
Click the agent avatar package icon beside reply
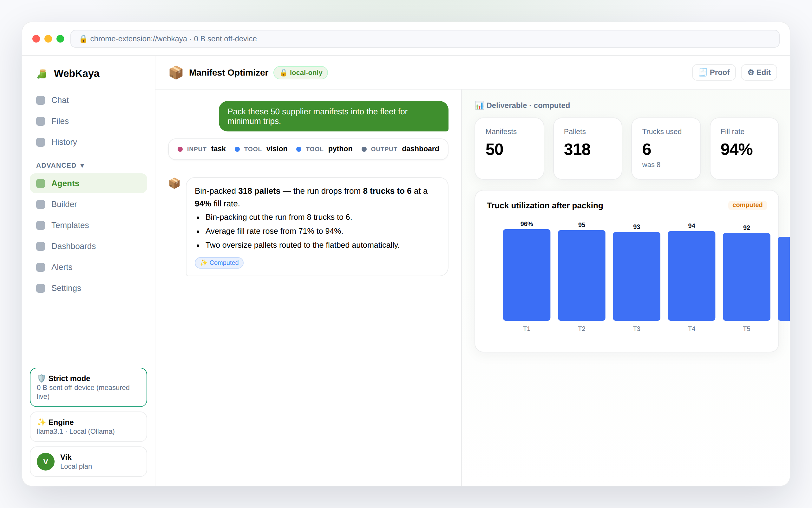point(174,183)
